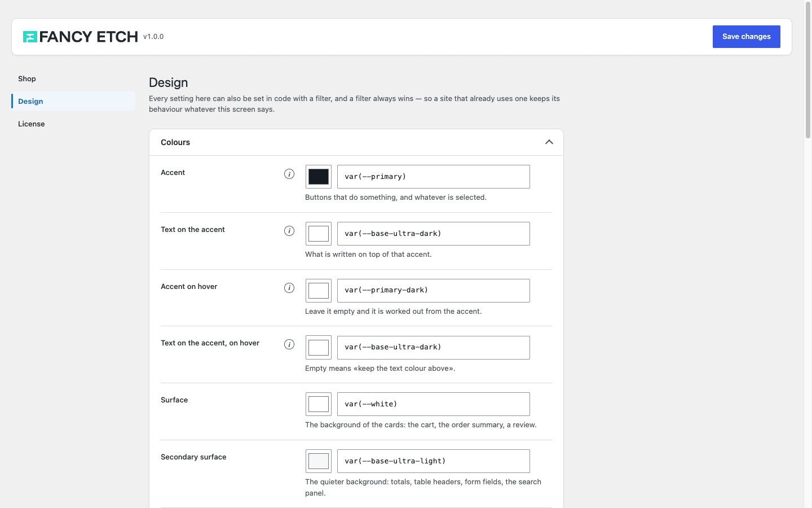Click 'The quieter background' description text
The image size is (812, 508).
(423, 487)
